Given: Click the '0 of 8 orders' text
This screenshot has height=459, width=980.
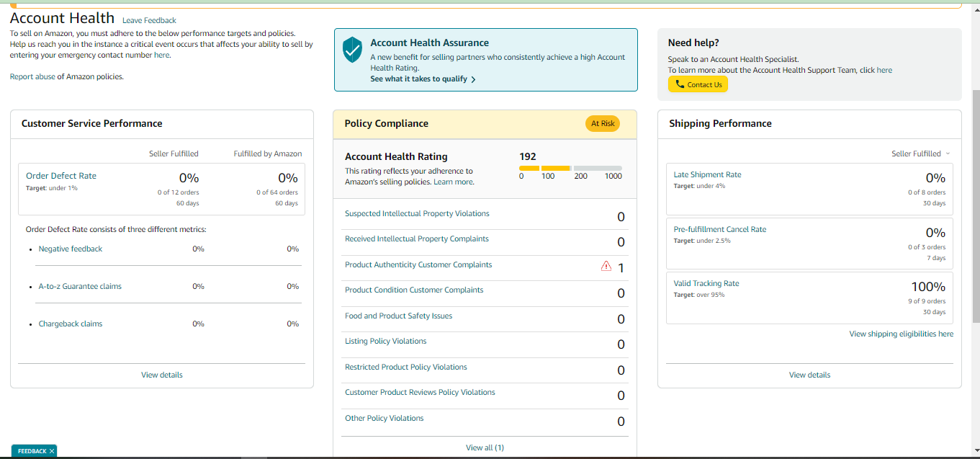Looking at the screenshot, I should coord(927,192).
